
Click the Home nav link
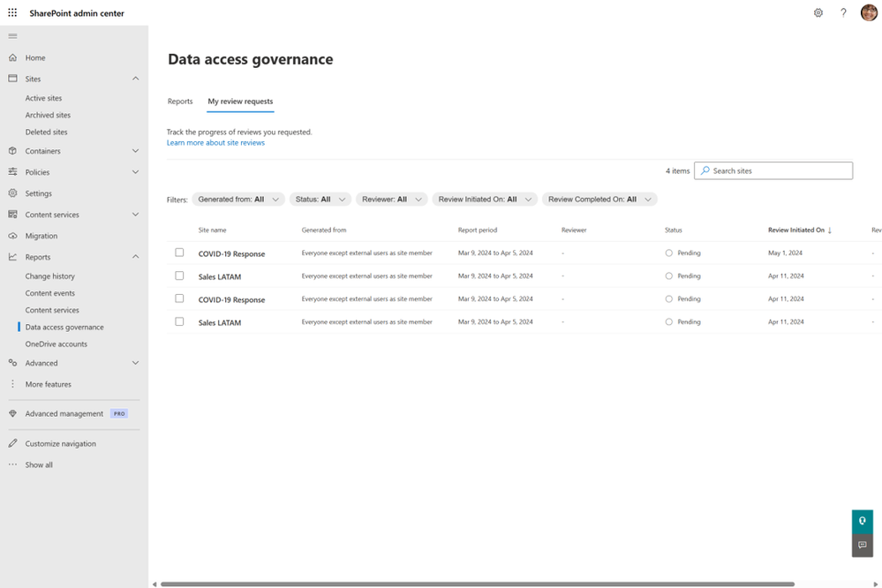35,57
